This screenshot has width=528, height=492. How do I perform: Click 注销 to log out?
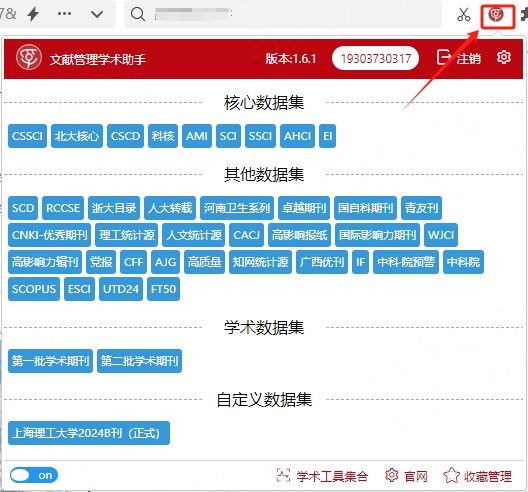click(x=459, y=58)
